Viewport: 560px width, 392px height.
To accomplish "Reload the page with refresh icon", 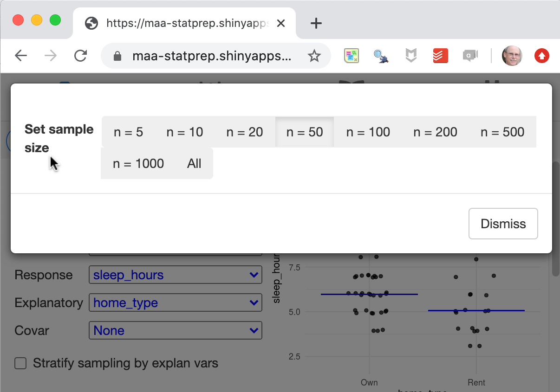I will tap(81, 56).
